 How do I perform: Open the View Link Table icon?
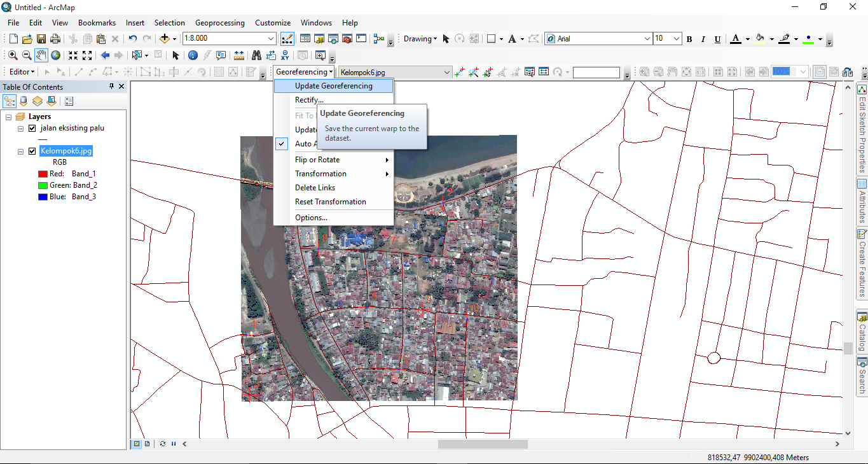tap(544, 72)
